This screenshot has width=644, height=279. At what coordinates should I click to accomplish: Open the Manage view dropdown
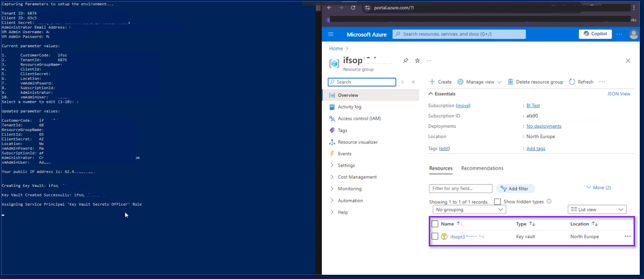coord(479,82)
